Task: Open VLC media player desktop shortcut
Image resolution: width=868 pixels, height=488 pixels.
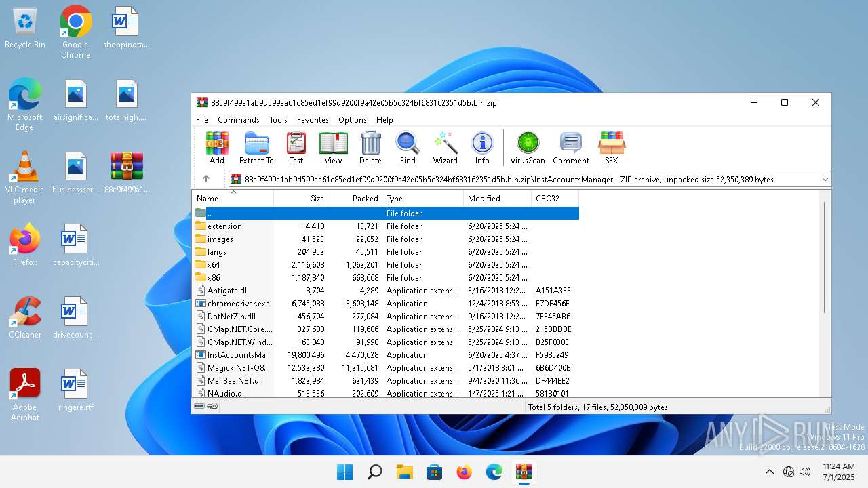Action: tap(24, 177)
